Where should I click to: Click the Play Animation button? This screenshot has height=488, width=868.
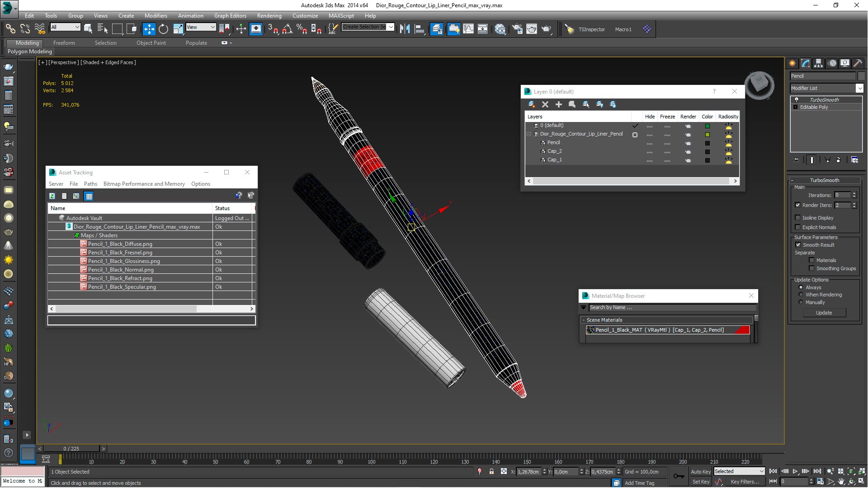(x=795, y=471)
